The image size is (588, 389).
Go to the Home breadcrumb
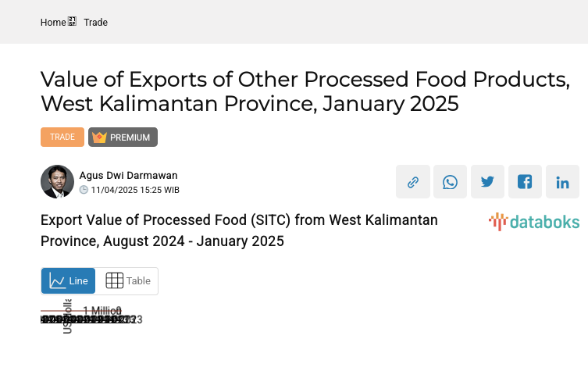53,23
